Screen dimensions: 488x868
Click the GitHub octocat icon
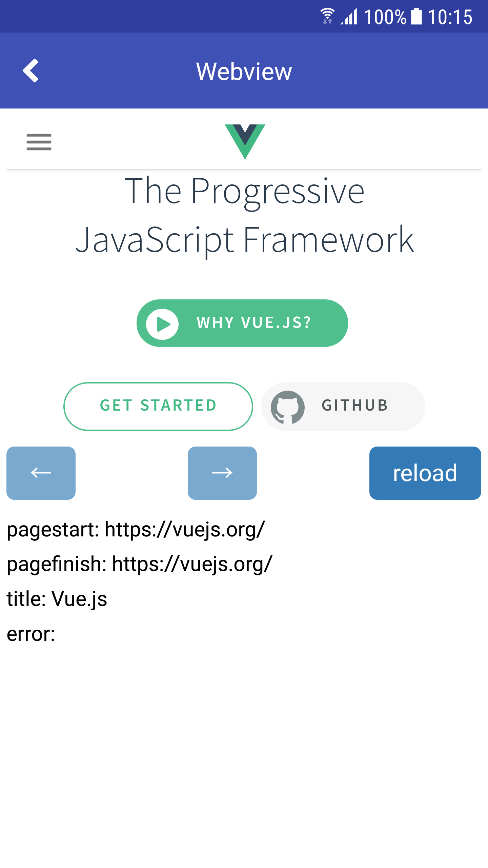pos(287,407)
